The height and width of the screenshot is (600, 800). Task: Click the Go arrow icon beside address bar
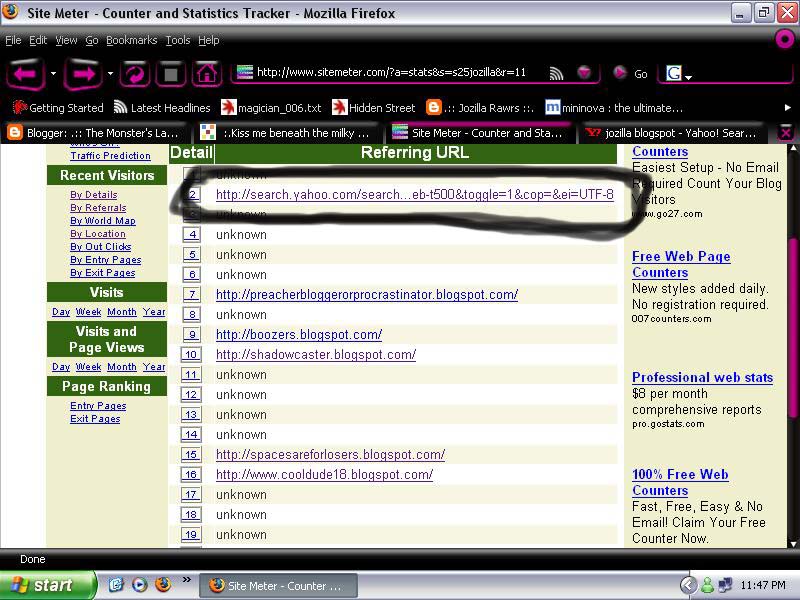click(x=619, y=73)
